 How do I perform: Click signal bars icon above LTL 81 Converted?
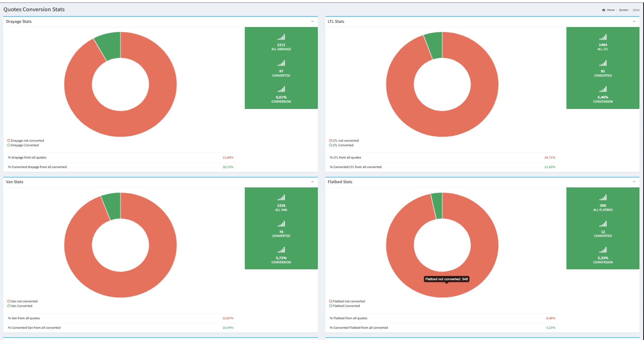pos(603,63)
